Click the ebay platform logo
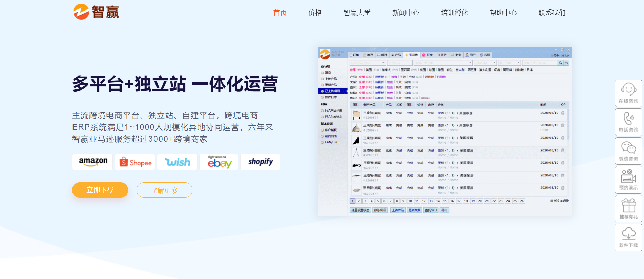 point(219,162)
